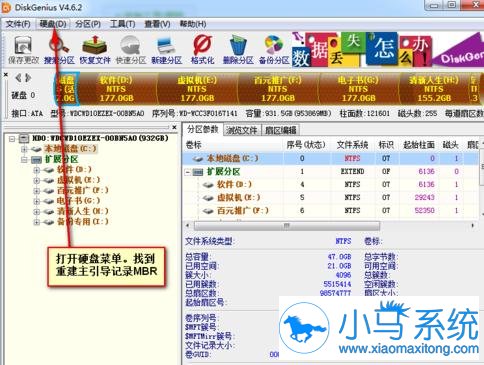Expand 清新人生(H:) node in the tree

[36, 212]
